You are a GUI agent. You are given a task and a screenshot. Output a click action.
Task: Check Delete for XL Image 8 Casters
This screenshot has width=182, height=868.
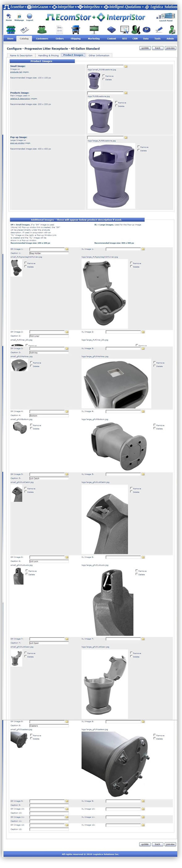pyautogui.click(x=155, y=739)
